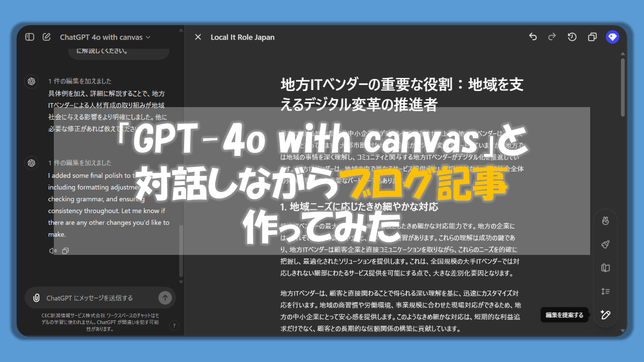
Task: Apply final polish with the brush icon
Action: (x=605, y=244)
